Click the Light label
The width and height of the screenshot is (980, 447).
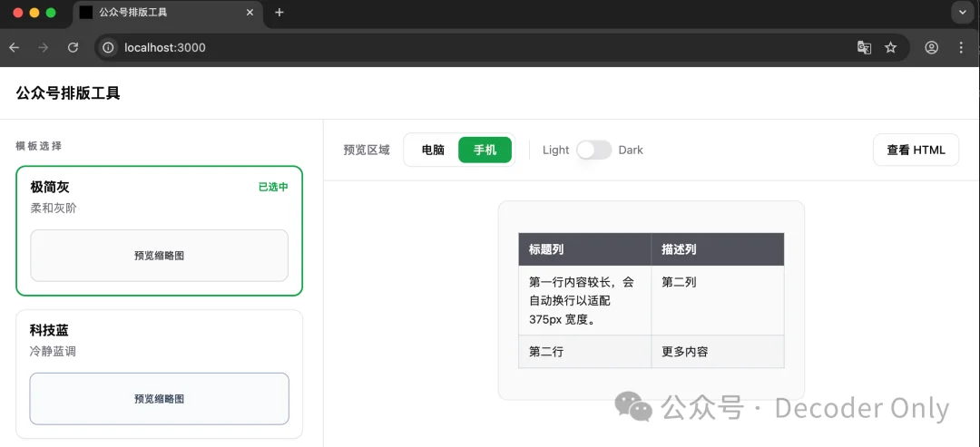click(555, 150)
